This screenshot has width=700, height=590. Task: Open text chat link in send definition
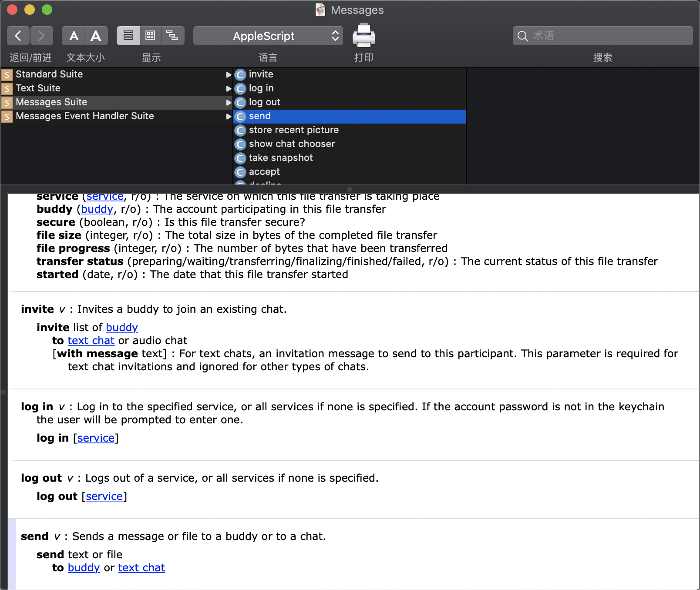(141, 568)
